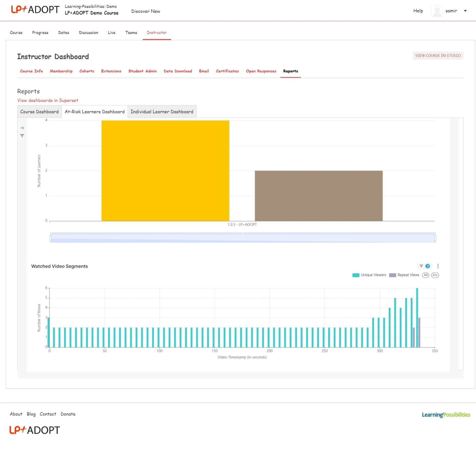Image resolution: width=476 pixels, height=449 pixels.
Task: Click Contact footer link
Action: (48, 414)
